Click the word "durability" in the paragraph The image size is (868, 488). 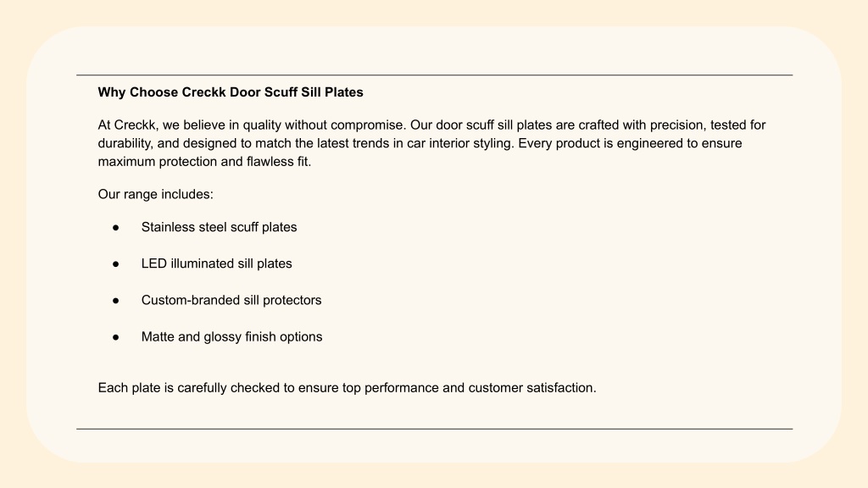pyautogui.click(x=125, y=143)
